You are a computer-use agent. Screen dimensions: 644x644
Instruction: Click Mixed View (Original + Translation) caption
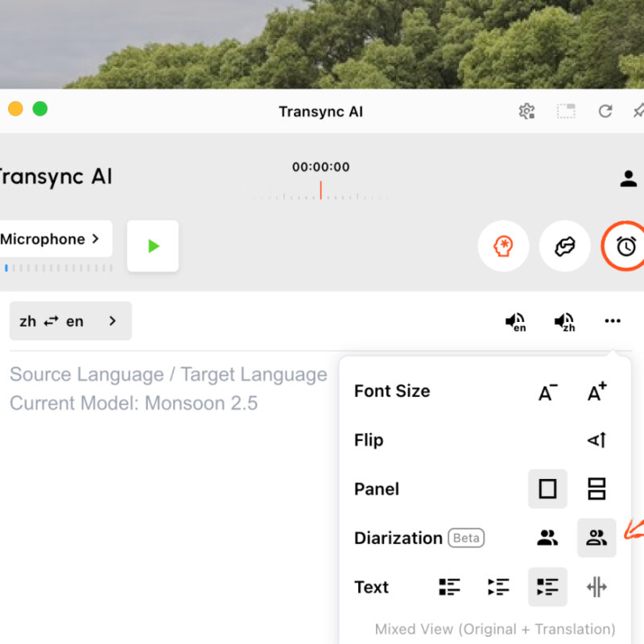coord(495,629)
